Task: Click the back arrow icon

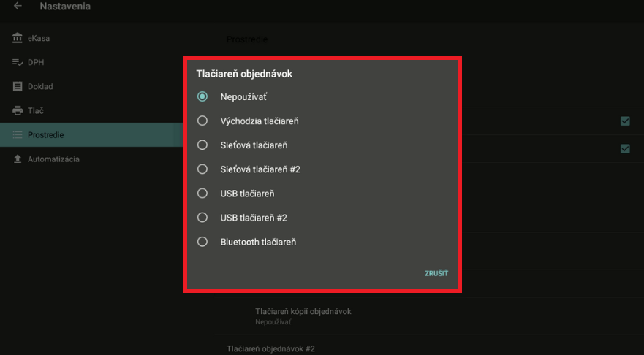Action: click(x=18, y=7)
